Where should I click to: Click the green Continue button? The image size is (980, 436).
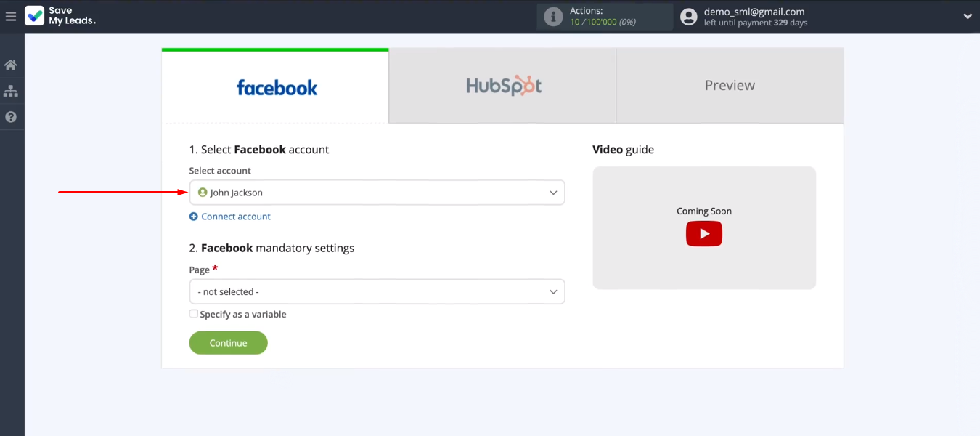(x=228, y=343)
